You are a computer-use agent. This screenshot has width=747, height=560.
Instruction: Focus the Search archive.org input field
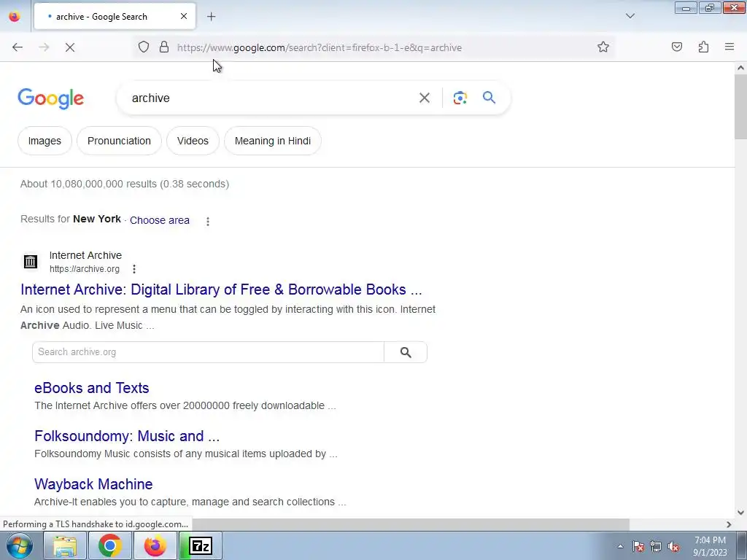(208, 352)
